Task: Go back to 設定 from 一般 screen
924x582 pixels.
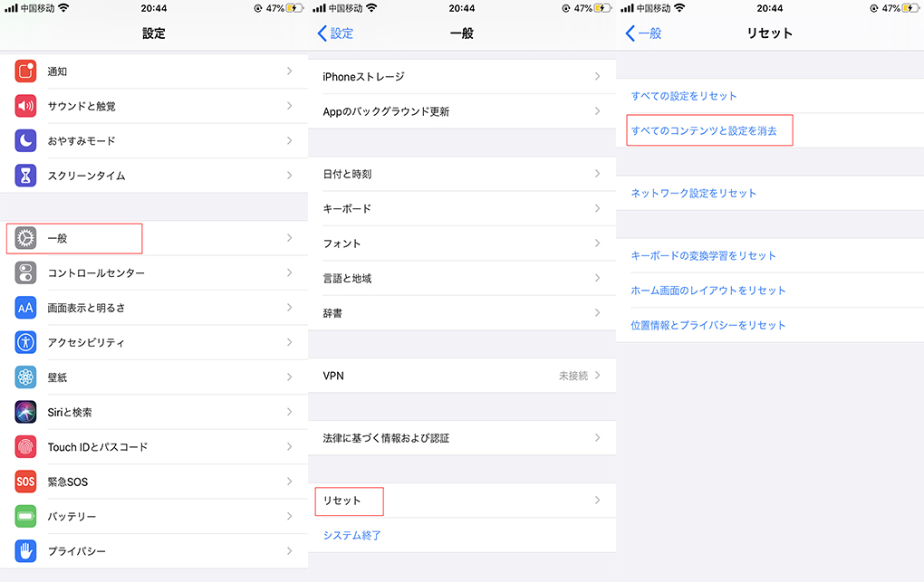Action: pyautogui.click(x=334, y=33)
